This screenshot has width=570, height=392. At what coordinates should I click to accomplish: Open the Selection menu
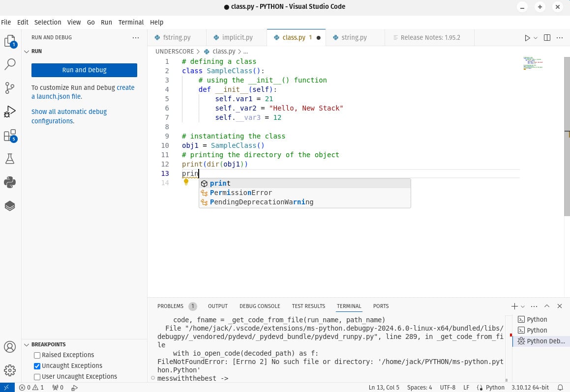[48, 22]
